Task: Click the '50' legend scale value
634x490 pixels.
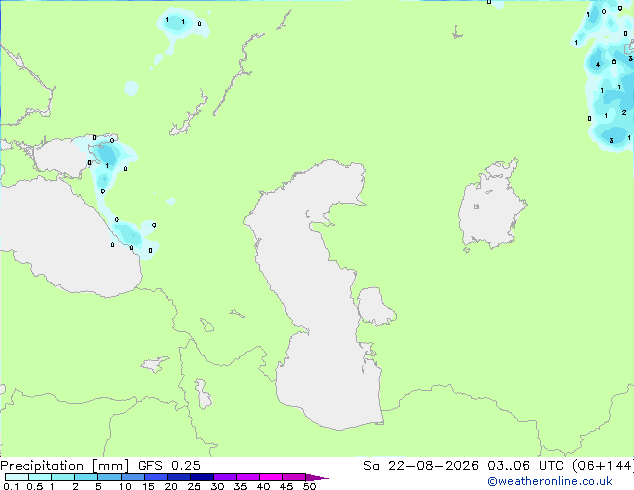Action: click(x=309, y=486)
